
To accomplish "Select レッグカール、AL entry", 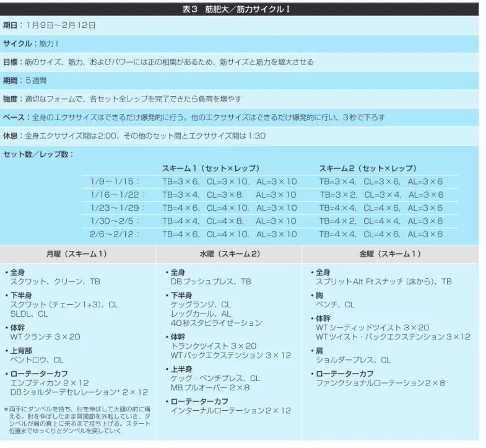I will click(x=201, y=314).
